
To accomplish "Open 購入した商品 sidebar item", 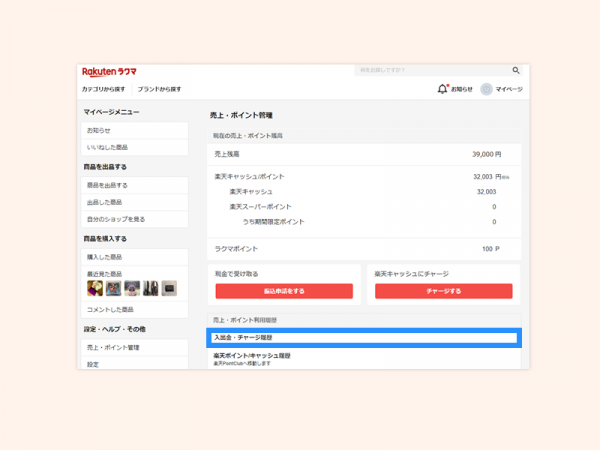I will (135, 257).
